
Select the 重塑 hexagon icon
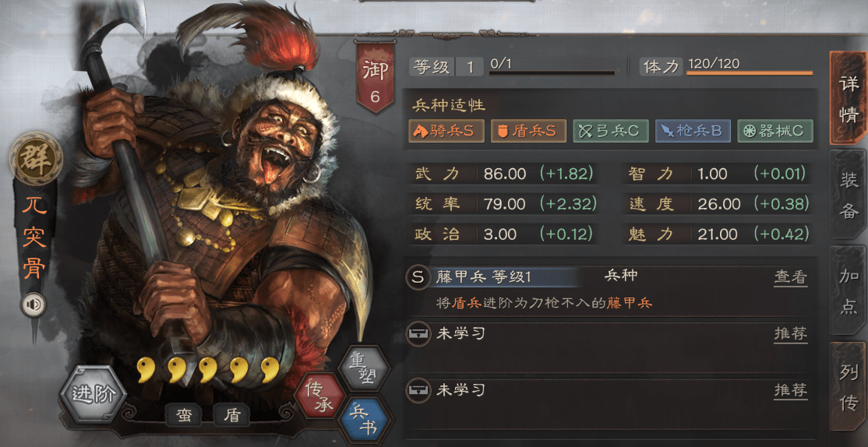pyautogui.click(x=364, y=370)
